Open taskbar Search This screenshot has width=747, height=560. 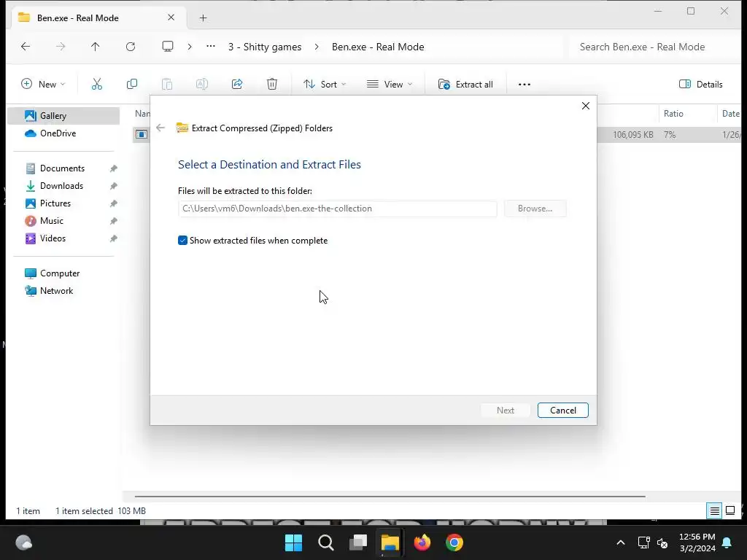326,542
